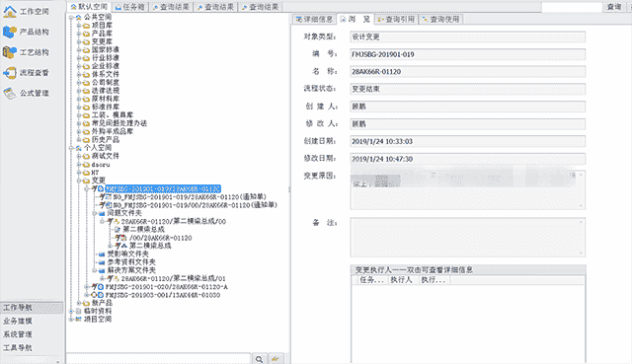Image resolution: width=632 pixels, height=364 pixels.
Task: Click the 项目空间 node icon
Action: (79, 320)
